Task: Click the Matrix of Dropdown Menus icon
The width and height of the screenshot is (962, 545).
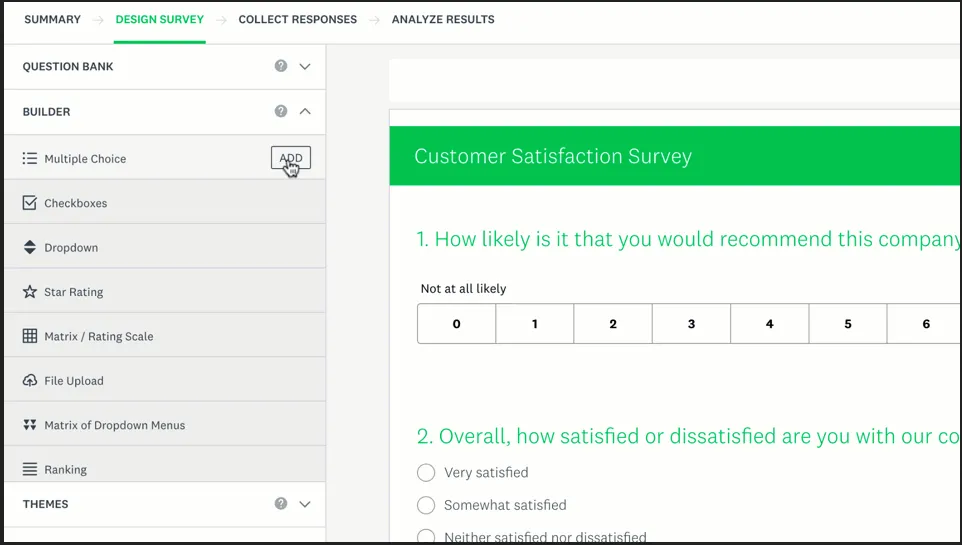Action: pyautogui.click(x=30, y=425)
